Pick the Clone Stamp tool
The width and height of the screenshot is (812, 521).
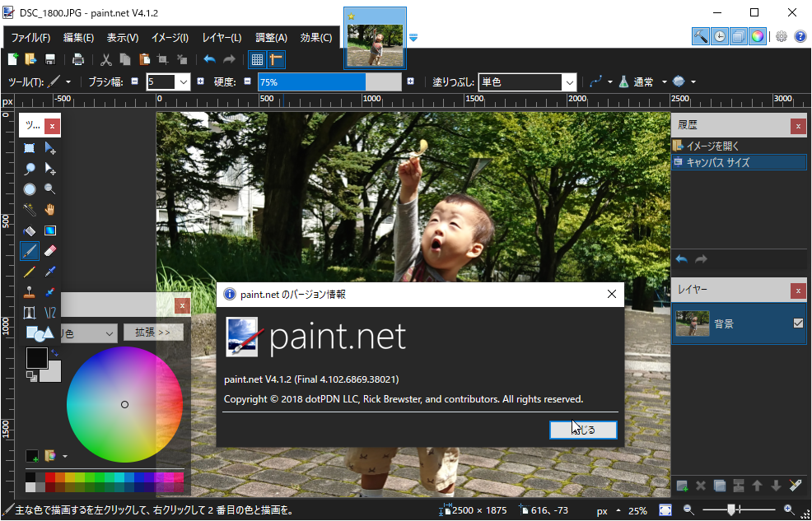(x=29, y=292)
